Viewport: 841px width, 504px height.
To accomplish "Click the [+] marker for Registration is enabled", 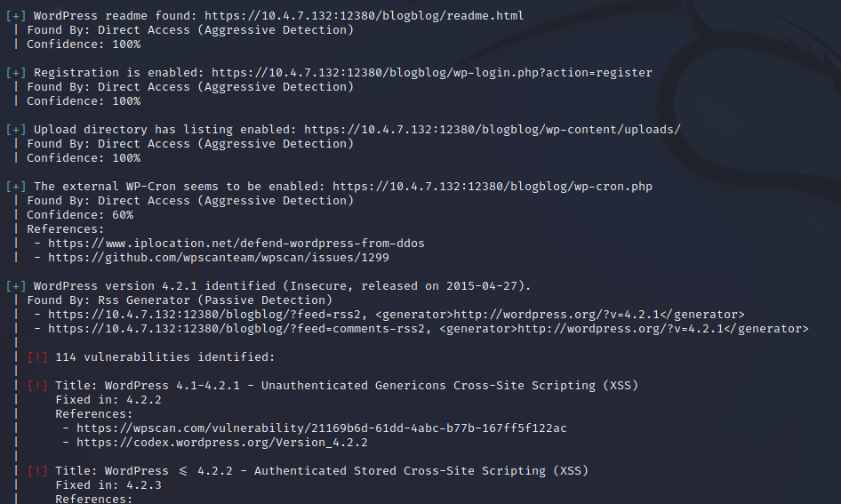I will coord(16,73).
